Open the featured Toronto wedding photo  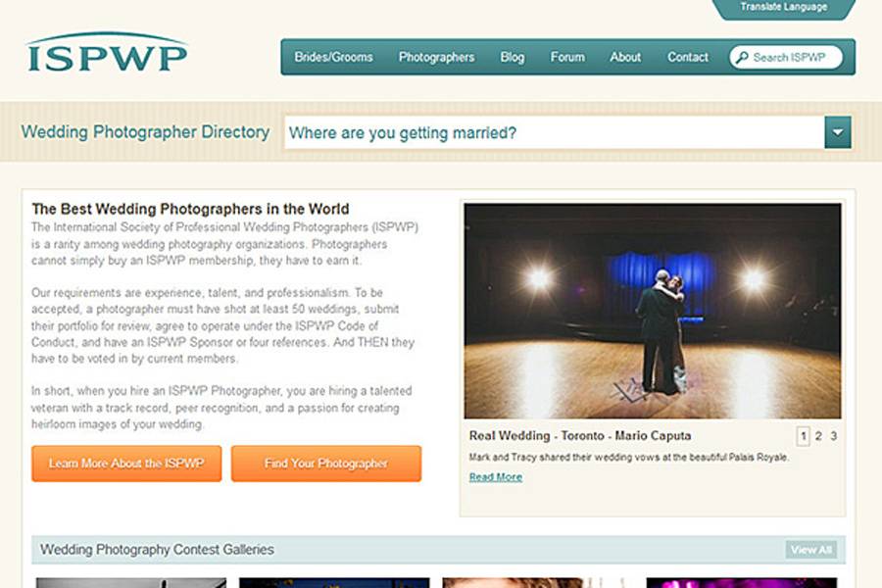pyautogui.click(x=653, y=312)
